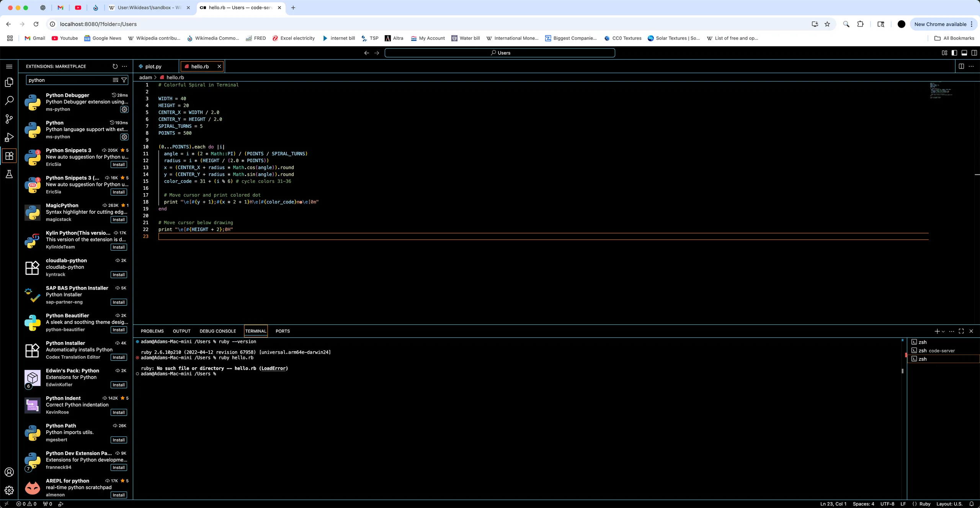Select the TERMINAL panel tab

coord(255,331)
